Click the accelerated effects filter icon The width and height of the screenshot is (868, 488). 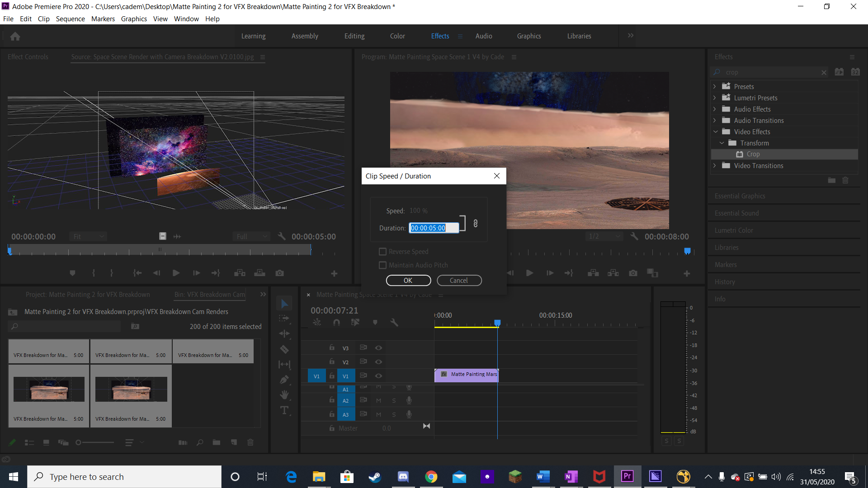pyautogui.click(x=840, y=72)
